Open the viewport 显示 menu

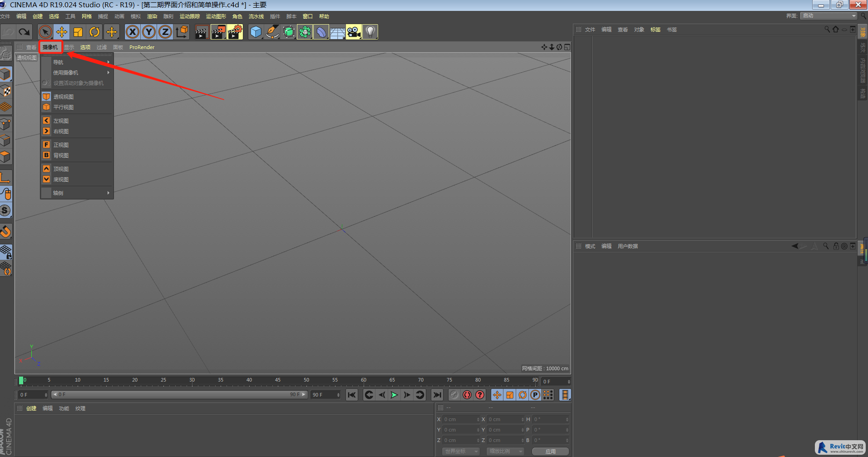tap(69, 47)
